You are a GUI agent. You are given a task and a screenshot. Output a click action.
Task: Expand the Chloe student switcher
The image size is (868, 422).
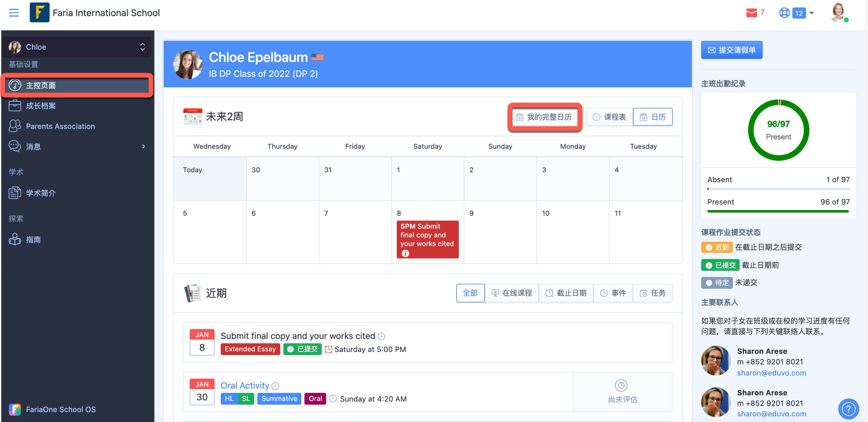tap(143, 47)
